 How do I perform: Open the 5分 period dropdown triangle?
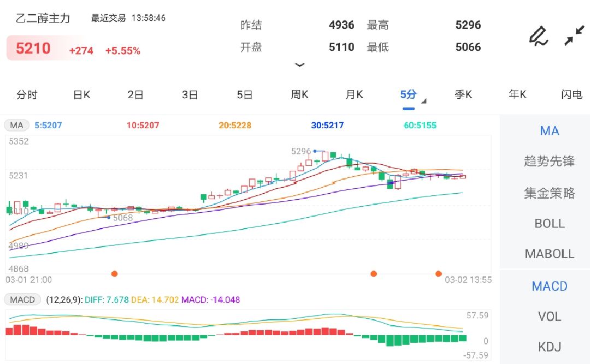[424, 101]
